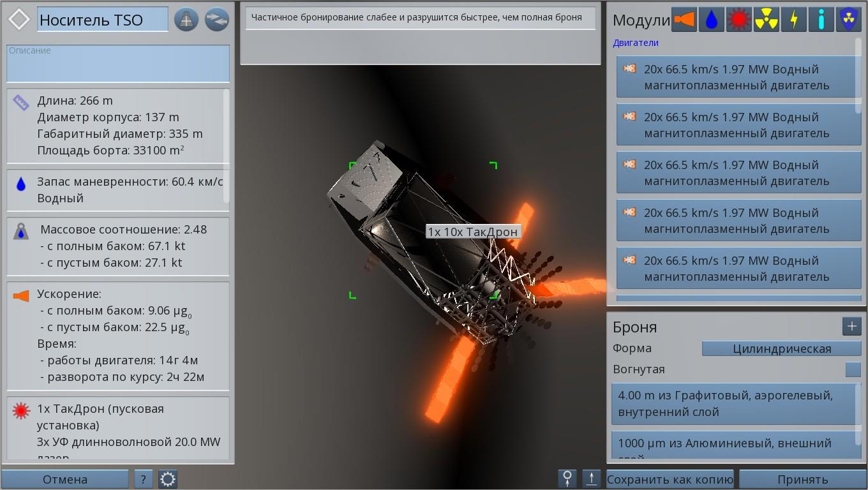868x490 pixels.
Task: Click the orange engine nozzle module icon
Action: pos(684,20)
